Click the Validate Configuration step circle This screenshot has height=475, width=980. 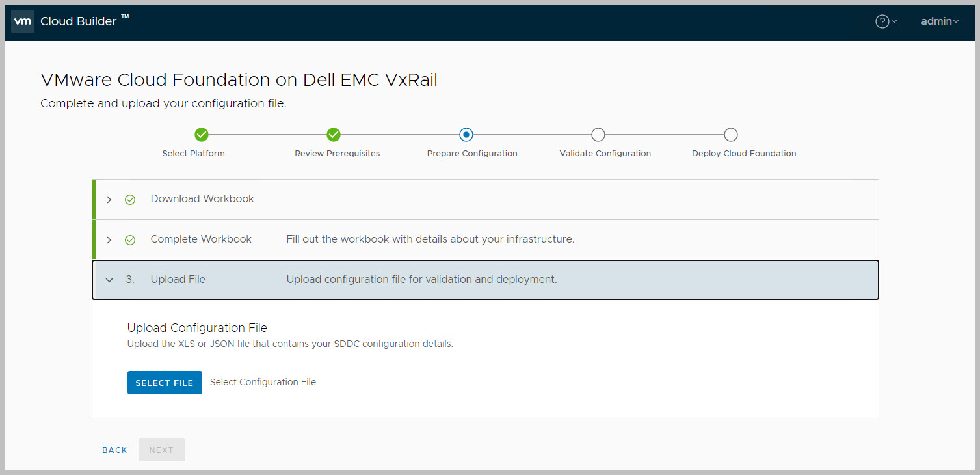(x=598, y=135)
